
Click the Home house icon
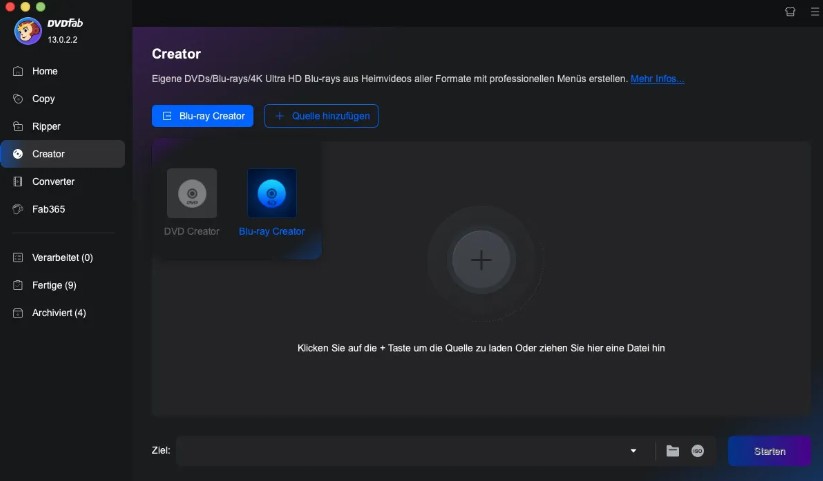click(18, 71)
